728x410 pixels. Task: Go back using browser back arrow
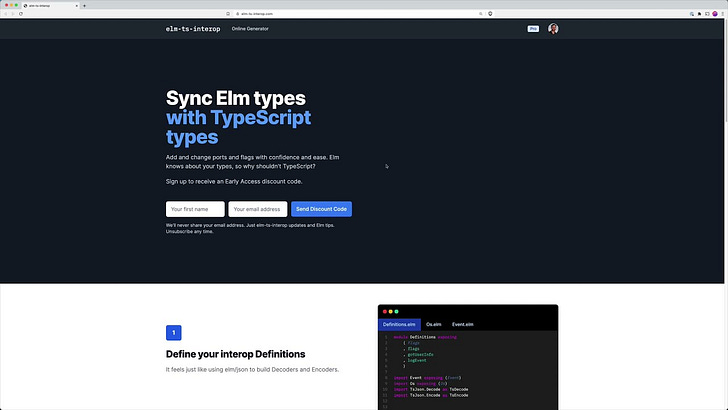click(6, 13)
